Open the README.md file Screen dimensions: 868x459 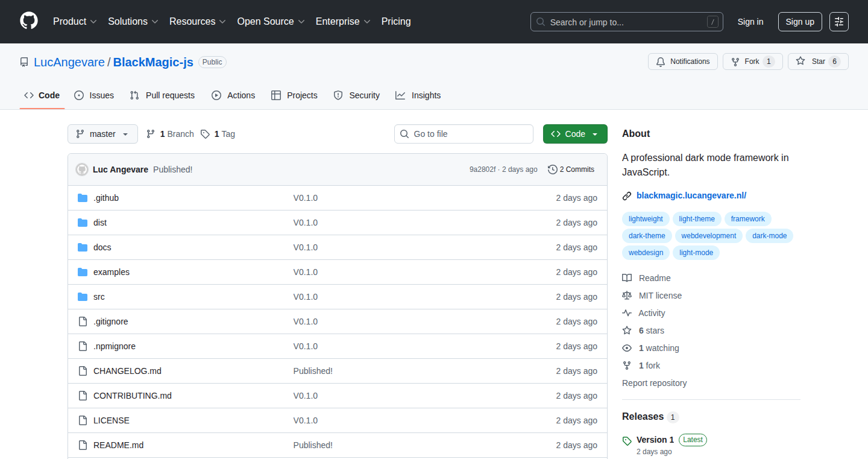pyautogui.click(x=118, y=445)
